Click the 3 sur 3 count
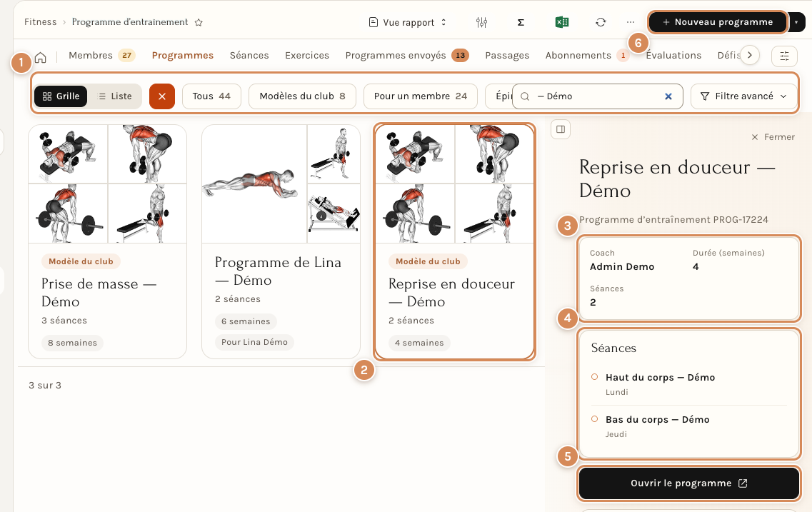The width and height of the screenshot is (812, 512). click(45, 385)
